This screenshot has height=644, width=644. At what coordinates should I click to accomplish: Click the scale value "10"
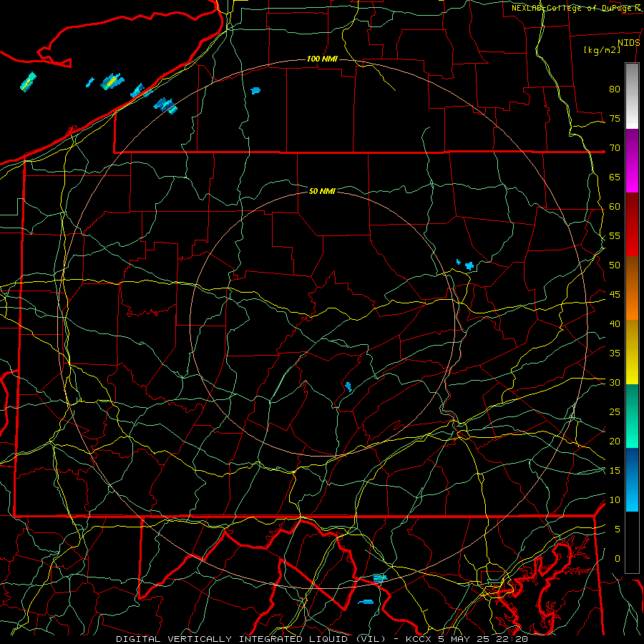pos(615,500)
